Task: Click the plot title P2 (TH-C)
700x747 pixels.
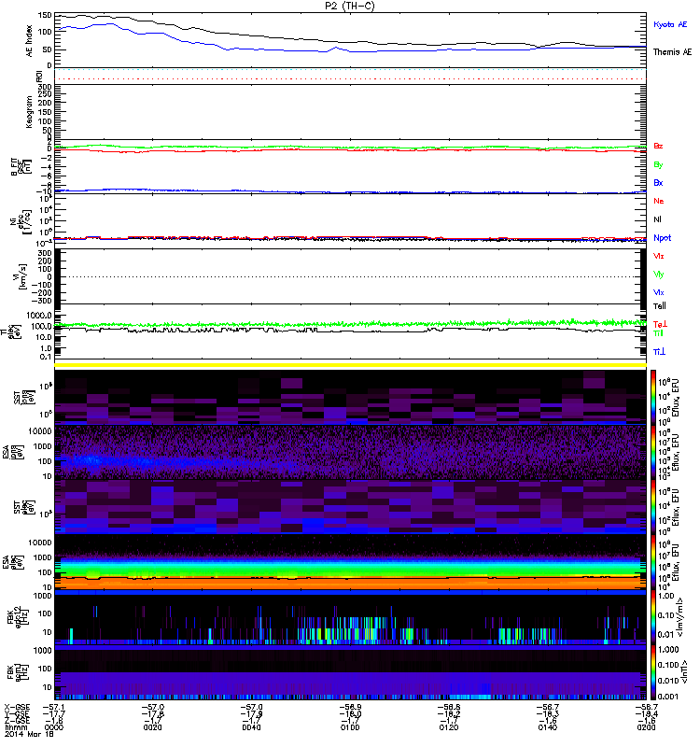Action: point(349,6)
